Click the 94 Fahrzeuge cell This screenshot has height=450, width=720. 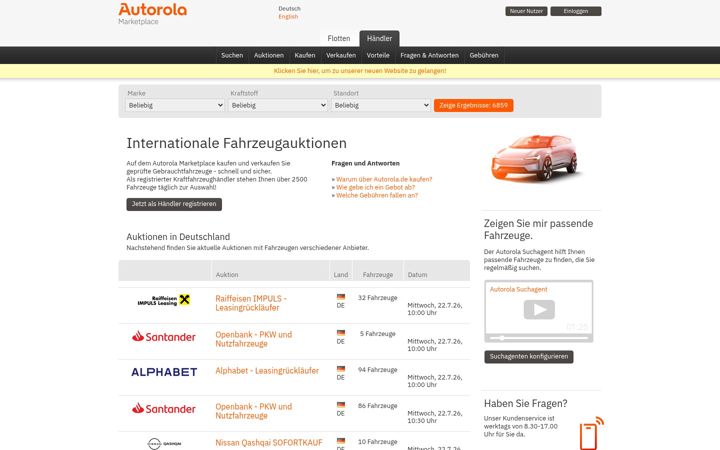point(377,370)
